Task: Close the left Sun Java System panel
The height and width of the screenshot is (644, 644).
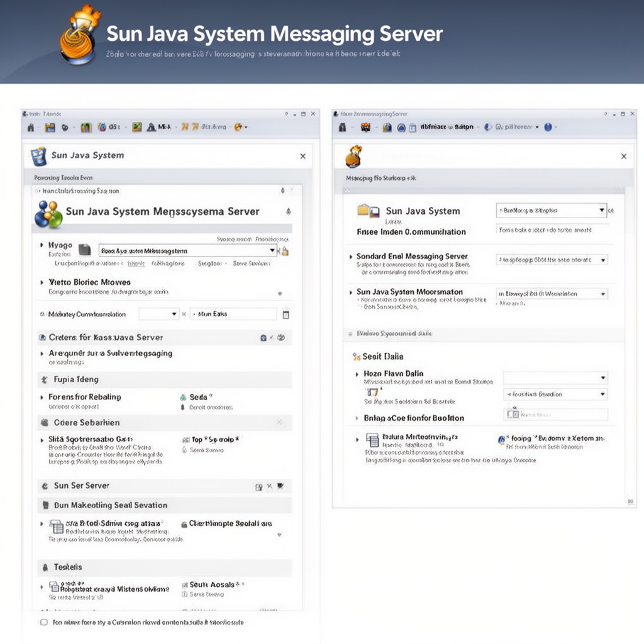Action: [x=303, y=157]
